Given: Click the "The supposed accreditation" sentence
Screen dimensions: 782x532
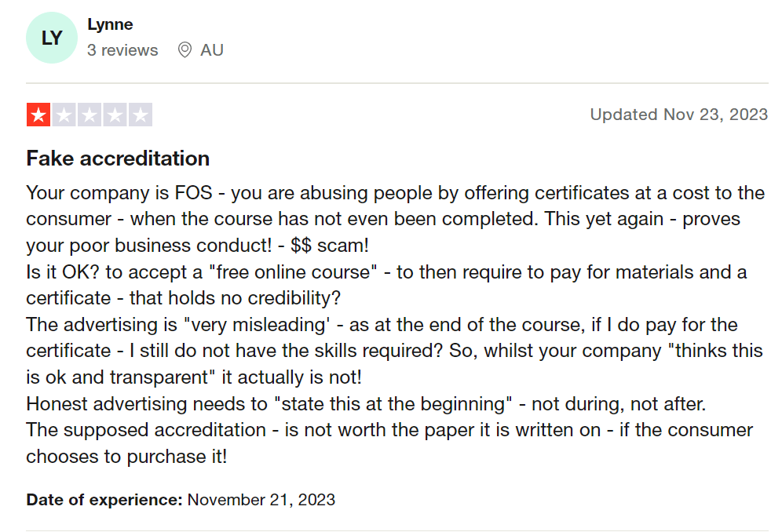Looking at the screenshot, I should (x=146, y=430).
